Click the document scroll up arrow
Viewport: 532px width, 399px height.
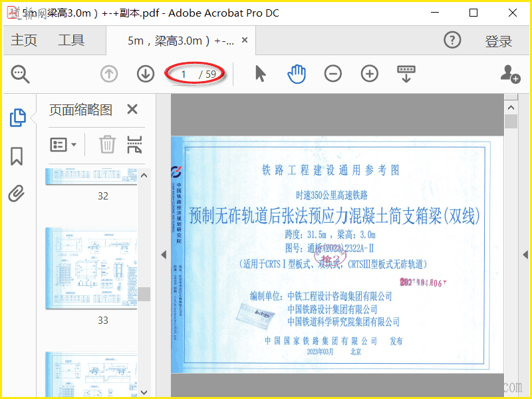[511, 108]
